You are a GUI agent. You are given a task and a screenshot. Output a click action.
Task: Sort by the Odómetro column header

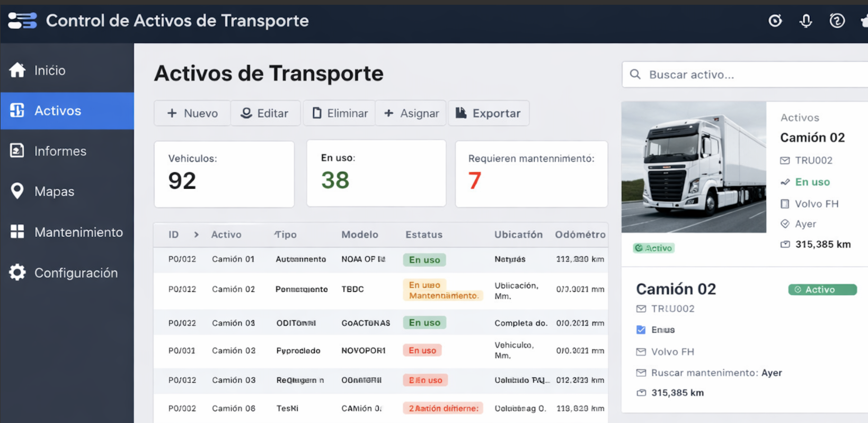580,234
